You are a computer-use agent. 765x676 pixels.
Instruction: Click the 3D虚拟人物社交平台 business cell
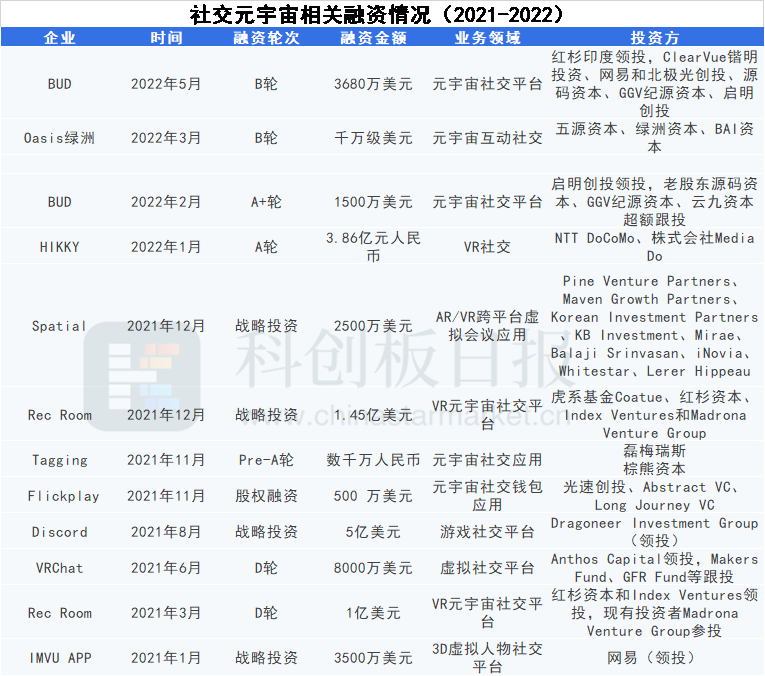[487, 658]
